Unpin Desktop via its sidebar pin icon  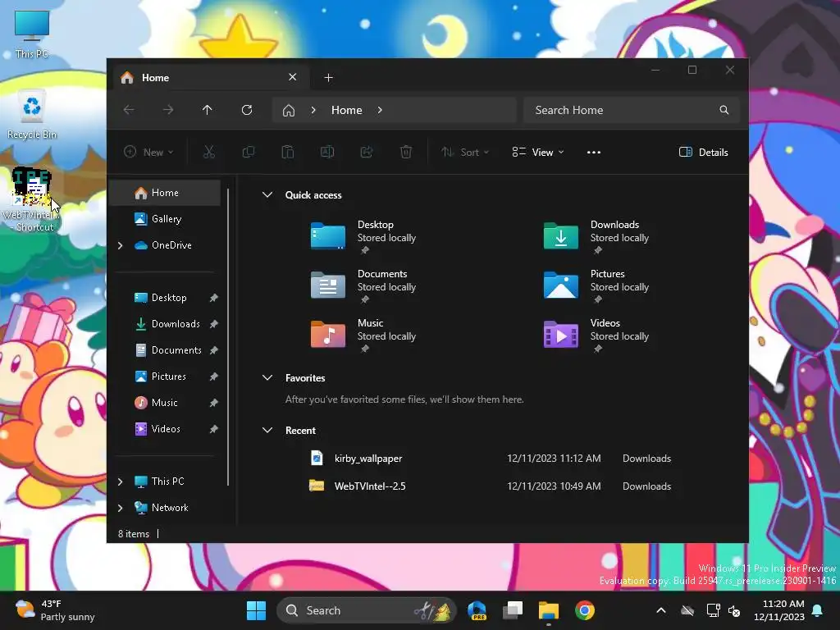click(x=214, y=298)
